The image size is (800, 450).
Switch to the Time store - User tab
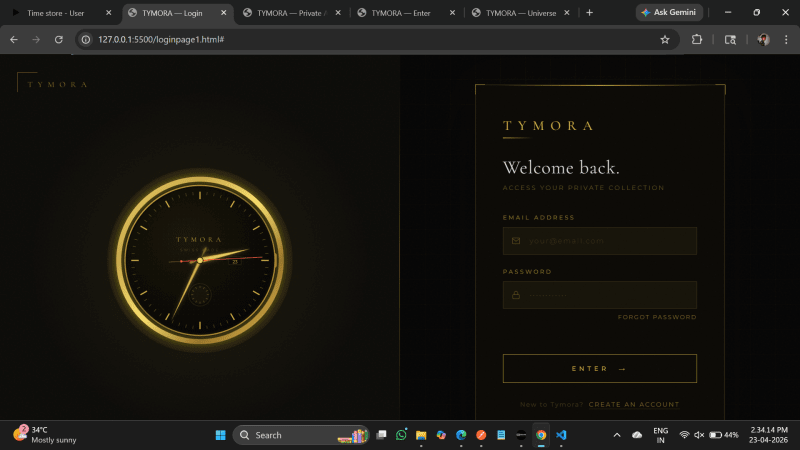(x=55, y=13)
